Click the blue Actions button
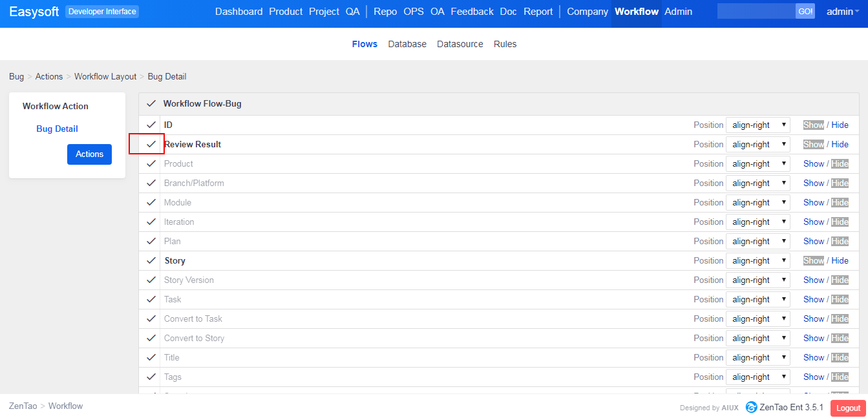This screenshot has height=418, width=868. coord(89,154)
